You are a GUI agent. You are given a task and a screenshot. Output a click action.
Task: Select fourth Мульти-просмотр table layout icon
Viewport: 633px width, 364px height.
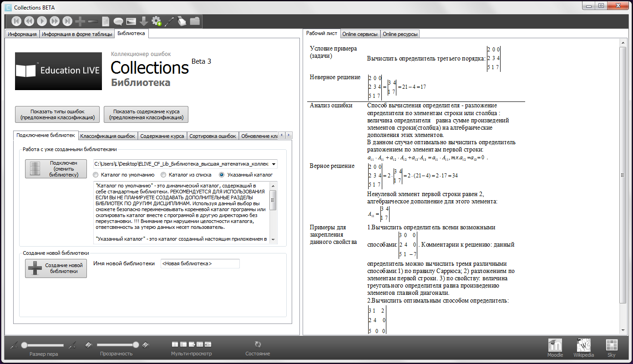pos(200,344)
